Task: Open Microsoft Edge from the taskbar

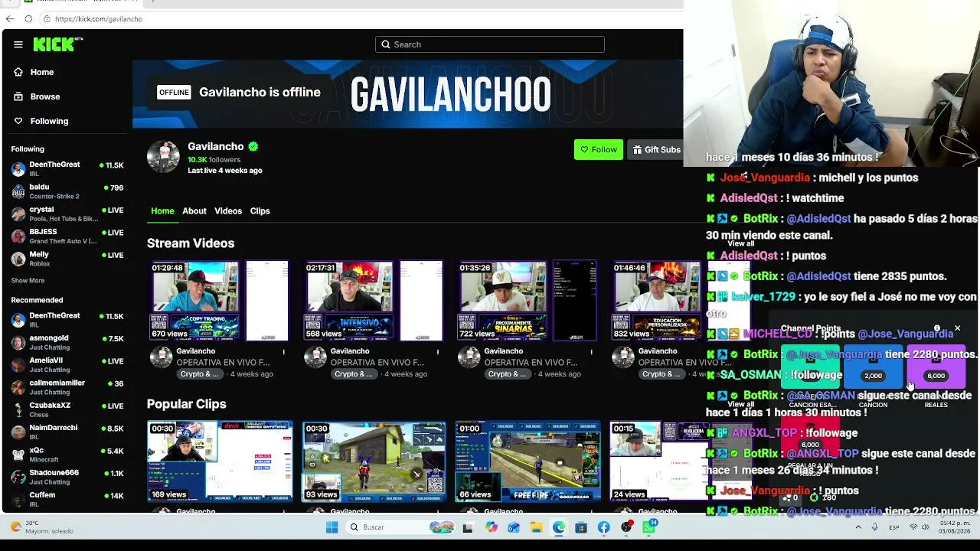Action: click(x=559, y=527)
